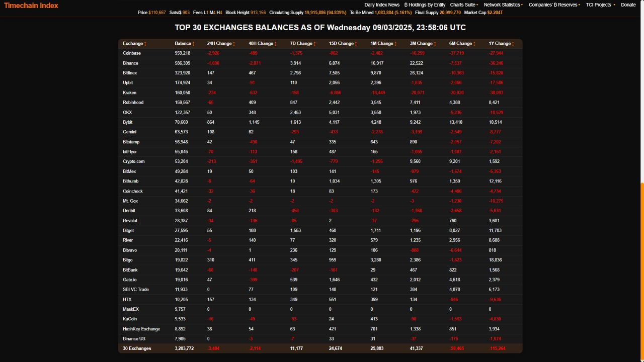Click the Bitstamp exchange name
This screenshot has width=644, height=362.
[131, 142]
